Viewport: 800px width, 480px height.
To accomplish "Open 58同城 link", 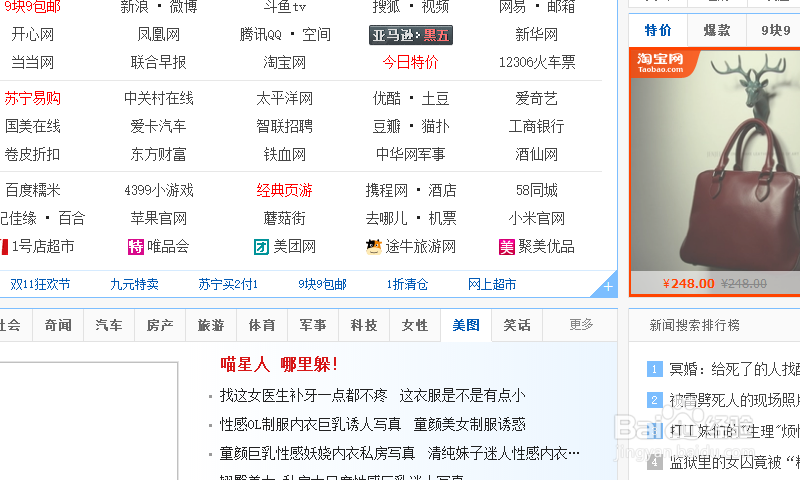I will point(537,190).
